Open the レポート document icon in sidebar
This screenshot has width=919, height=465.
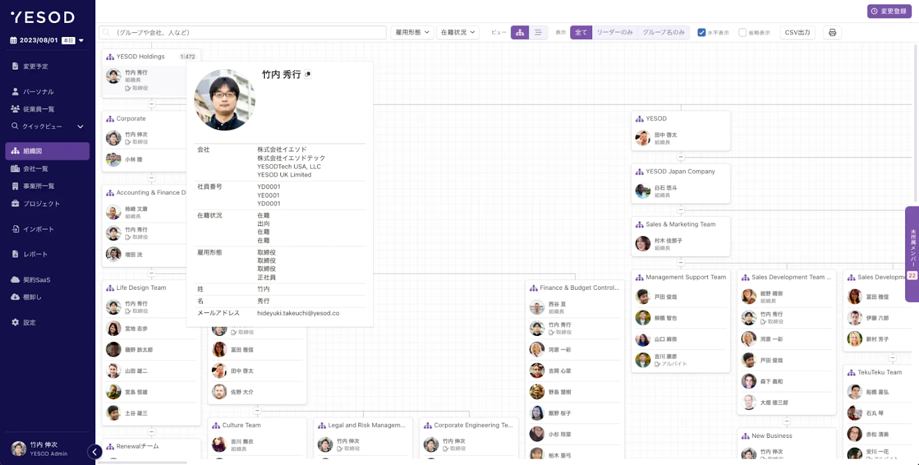pyautogui.click(x=15, y=254)
